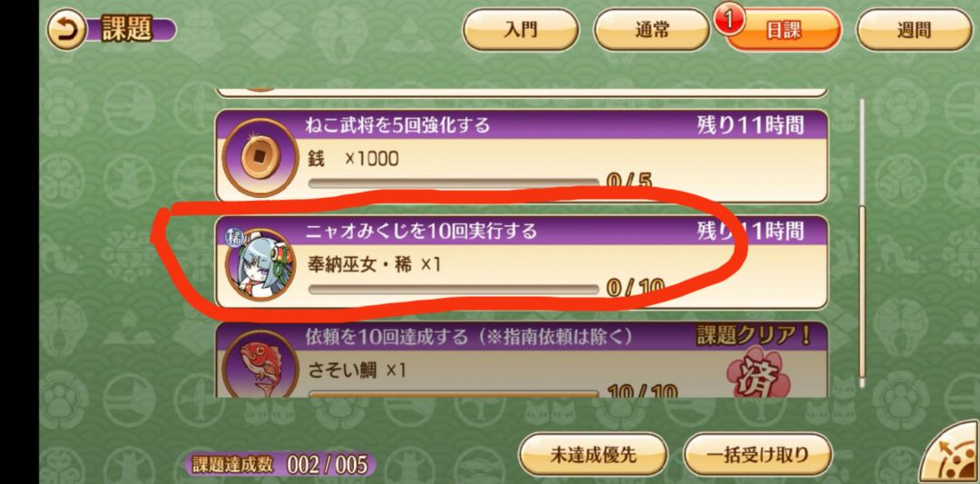The width and height of the screenshot is (980, 484).
Task: Open the ニャオみくじを10回実行する task
Action: click(523, 262)
